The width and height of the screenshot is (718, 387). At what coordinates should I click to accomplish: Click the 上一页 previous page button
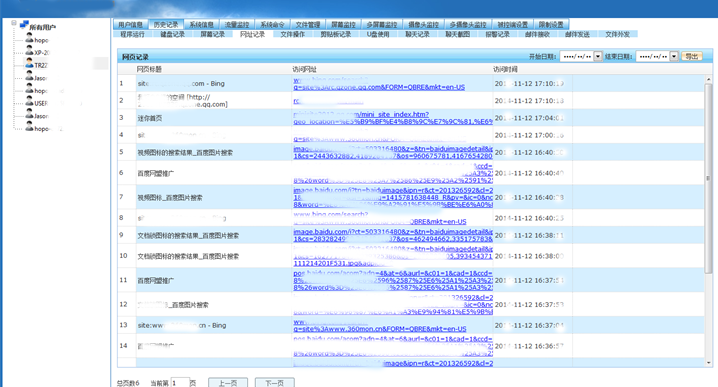click(228, 383)
